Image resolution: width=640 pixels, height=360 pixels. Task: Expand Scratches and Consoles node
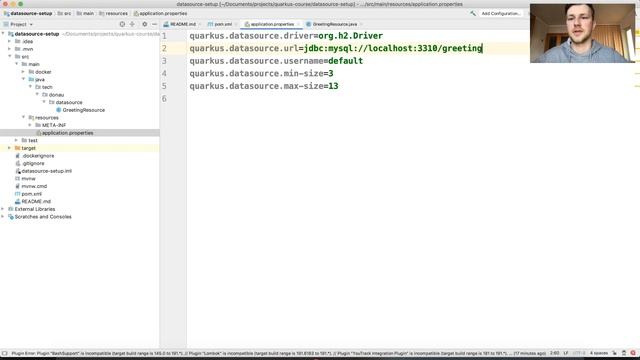tap(3, 217)
